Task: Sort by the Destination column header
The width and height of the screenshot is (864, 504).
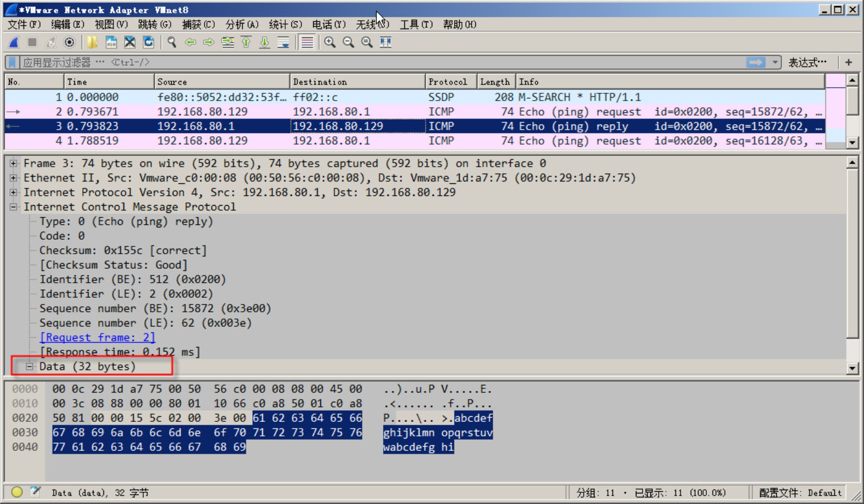Action: (357, 82)
